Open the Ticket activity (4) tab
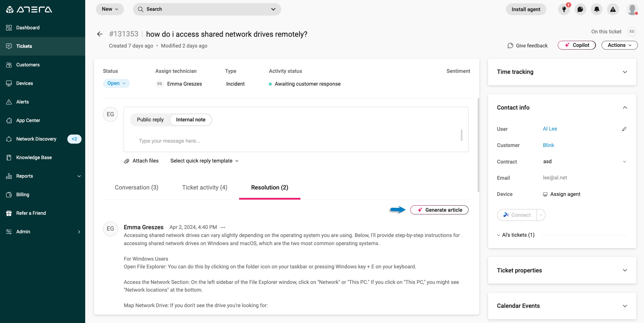Viewport: 644px width, 323px height. [204, 187]
